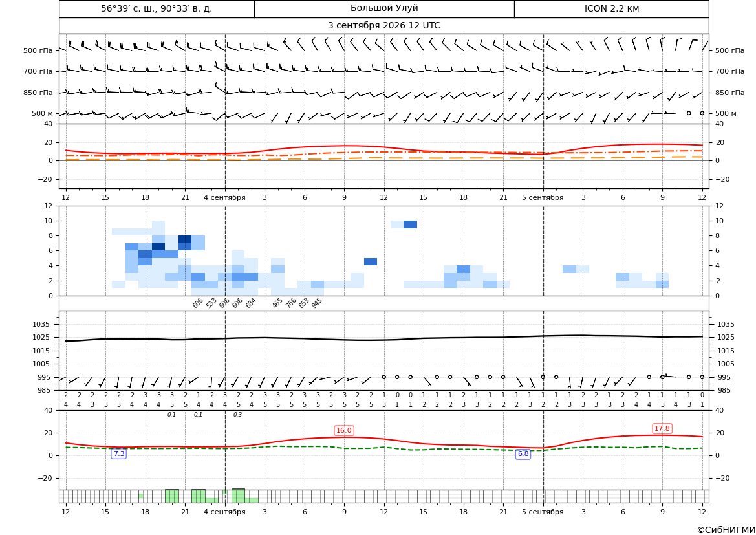Click the 4 сентября bottom axis label

224,512
